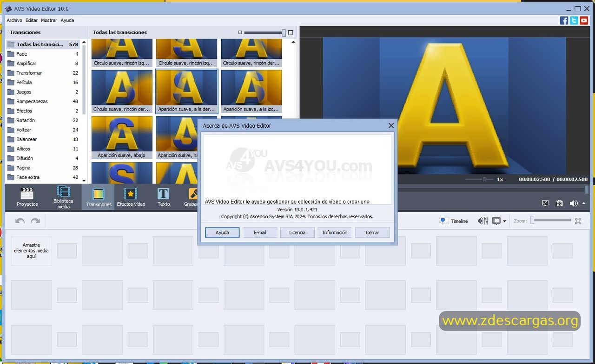Select the Aparición suave, a la izq transition
595x364 pixels.
coord(251,91)
